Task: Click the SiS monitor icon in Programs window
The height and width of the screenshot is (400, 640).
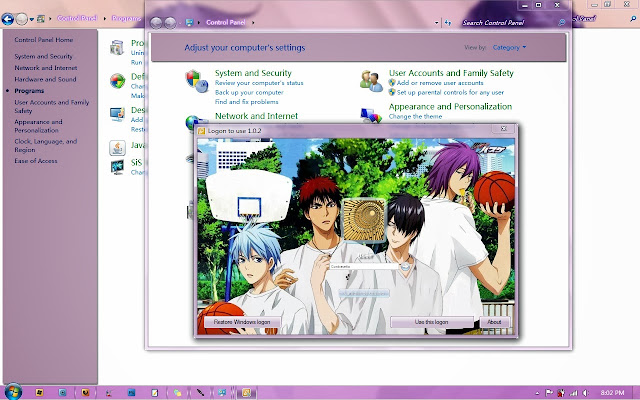Action: click(x=118, y=167)
